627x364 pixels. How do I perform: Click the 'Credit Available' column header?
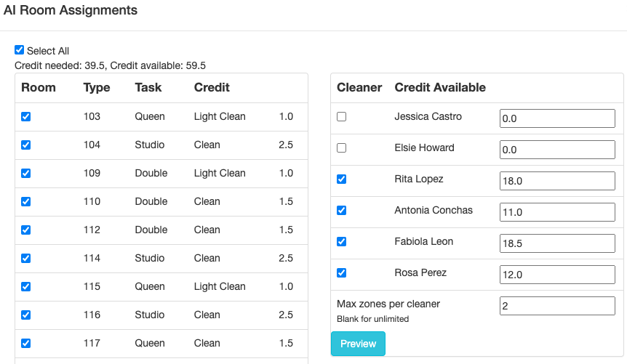(440, 87)
